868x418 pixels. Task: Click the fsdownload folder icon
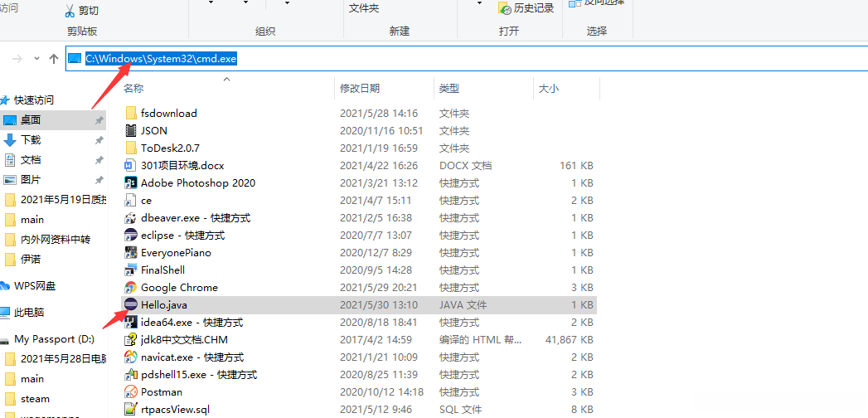coord(131,113)
